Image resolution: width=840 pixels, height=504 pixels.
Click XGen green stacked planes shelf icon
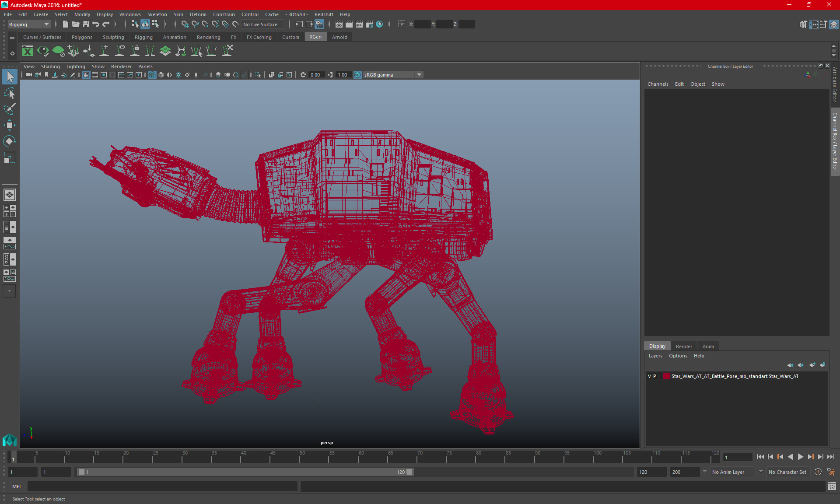165,51
